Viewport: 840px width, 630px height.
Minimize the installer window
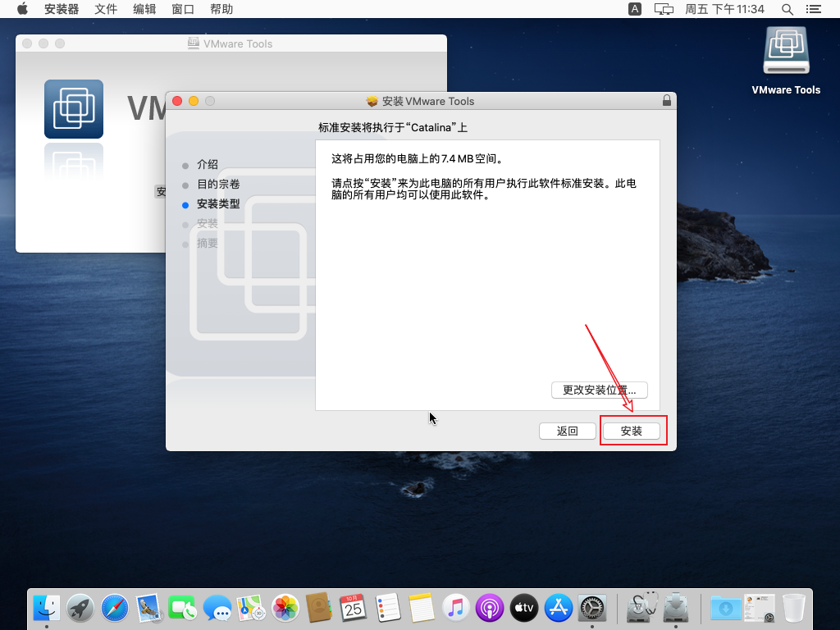tap(194, 101)
